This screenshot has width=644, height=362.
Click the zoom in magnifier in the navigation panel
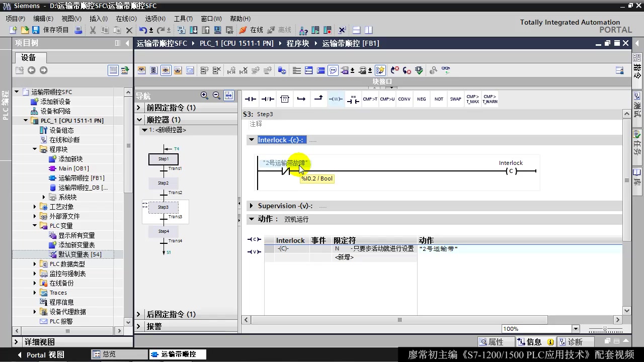(x=204, y=95)
